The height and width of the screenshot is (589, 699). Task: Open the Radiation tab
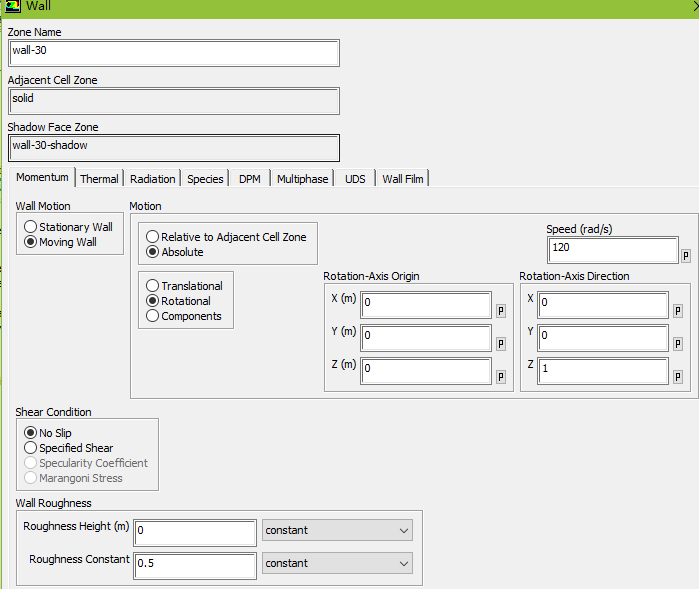pyautogui.click(x=152, y=179)
